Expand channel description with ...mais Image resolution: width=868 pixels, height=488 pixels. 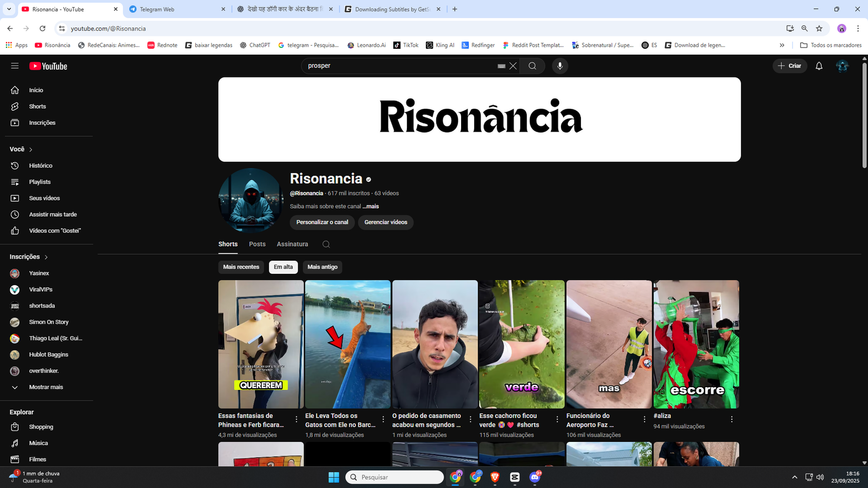click(x=371, y=207)
